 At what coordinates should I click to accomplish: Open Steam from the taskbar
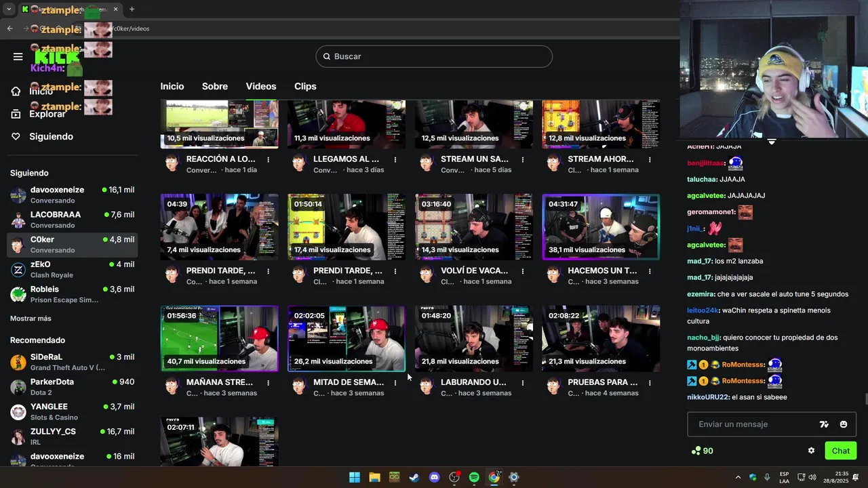(414, 477)
